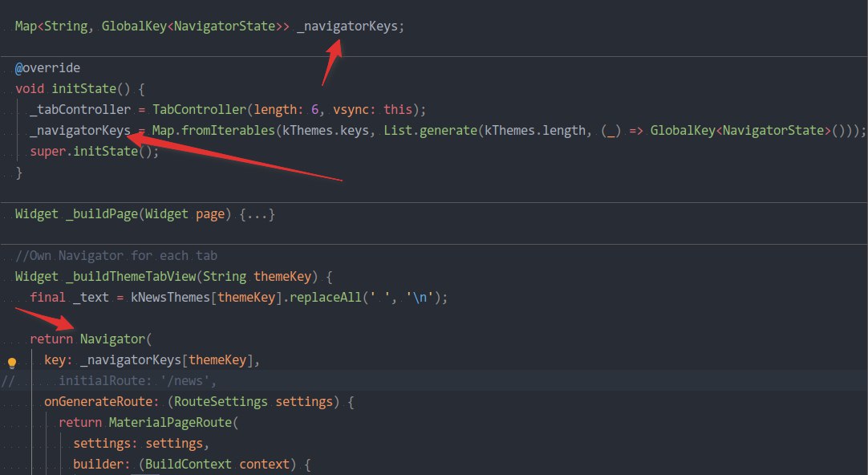Viewport: 868px width, 475px height.
Task: Click MaterialPageRoute constructor
Action: click(x=171, y=422)
